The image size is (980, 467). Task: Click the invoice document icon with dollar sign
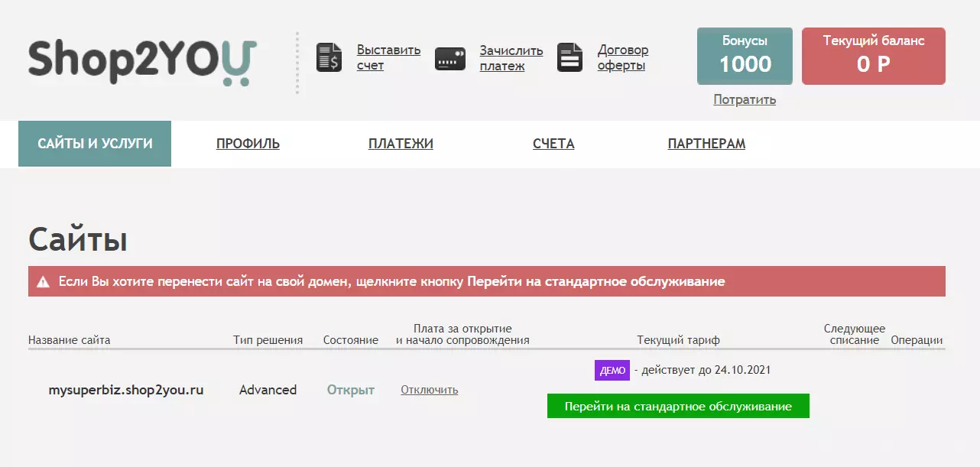coord(329,58)
